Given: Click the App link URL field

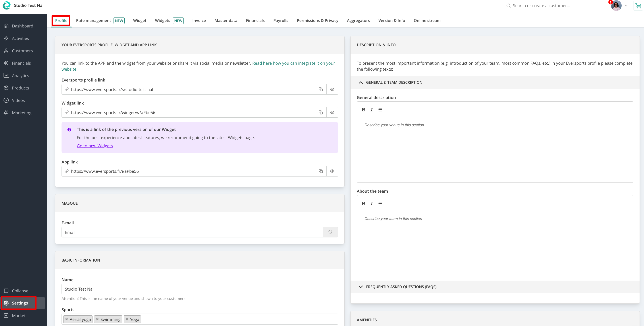Looking at the screenshot, I should coord(188,171).
